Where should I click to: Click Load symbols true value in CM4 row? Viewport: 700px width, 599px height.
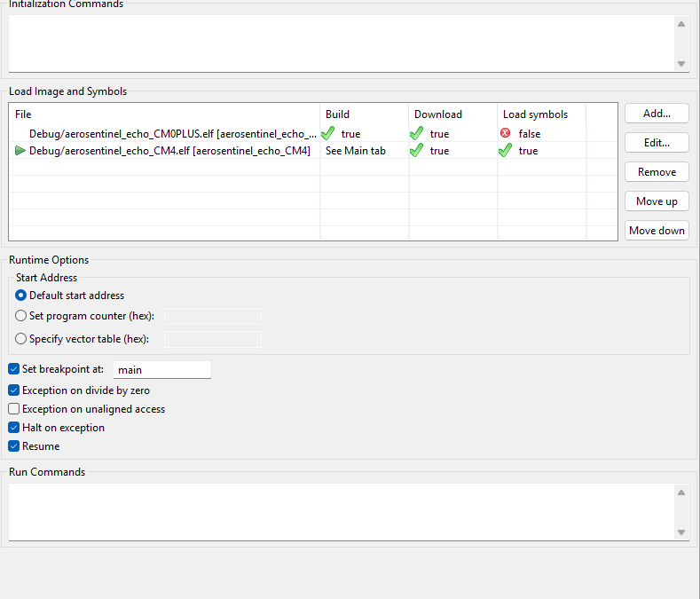(x=528, y=151)
